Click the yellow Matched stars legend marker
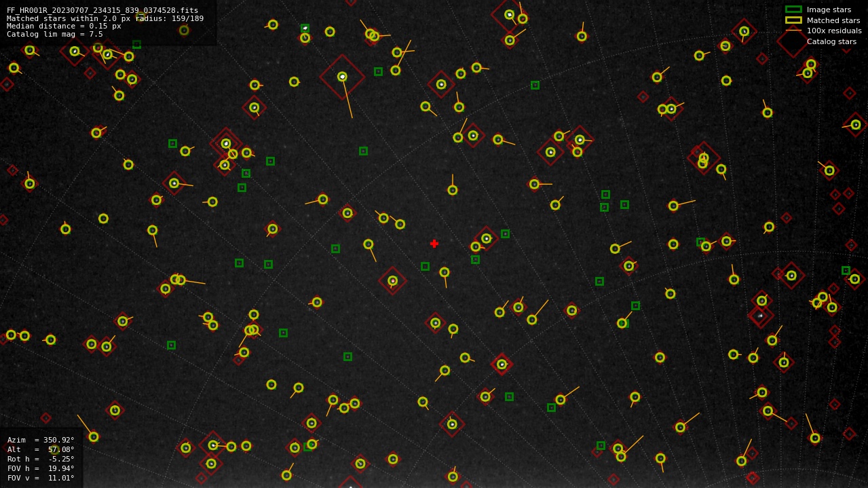The height and width of the screenshot is (488, 868). point(793,20)
